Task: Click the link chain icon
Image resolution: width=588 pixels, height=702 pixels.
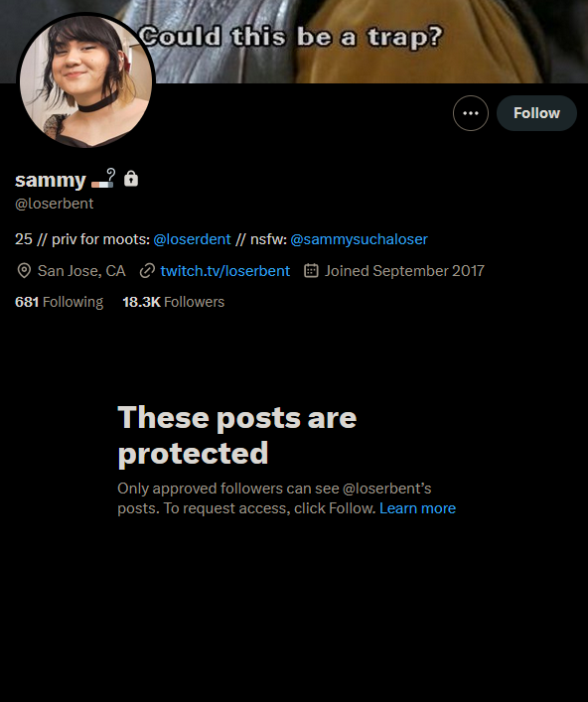Action: [147, 271]
